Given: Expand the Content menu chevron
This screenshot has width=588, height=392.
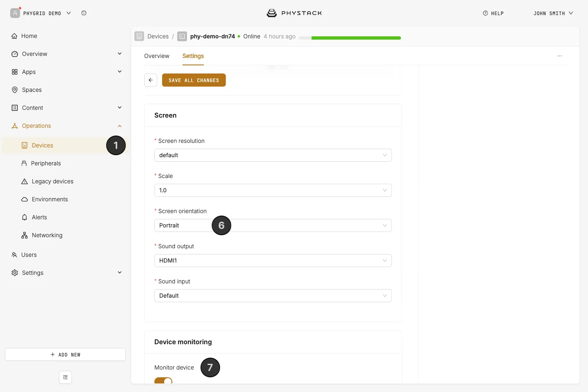Looking at the screenshot, I should 120,108.
